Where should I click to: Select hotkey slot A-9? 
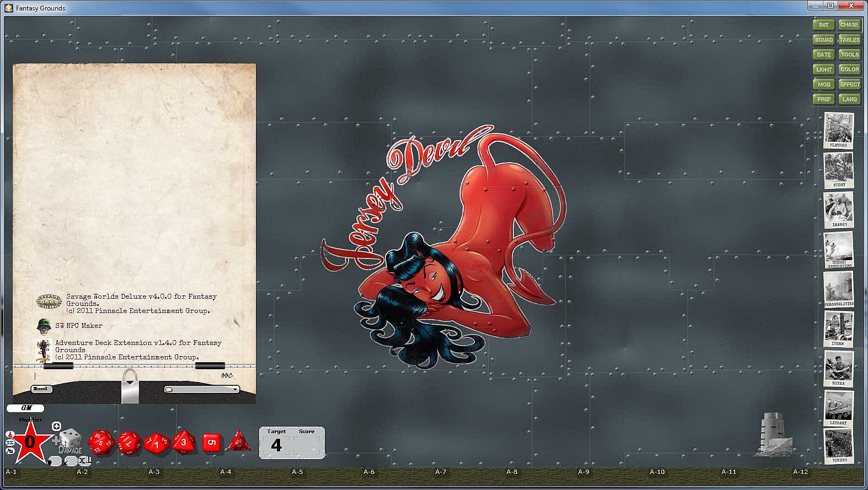point(583,472)
